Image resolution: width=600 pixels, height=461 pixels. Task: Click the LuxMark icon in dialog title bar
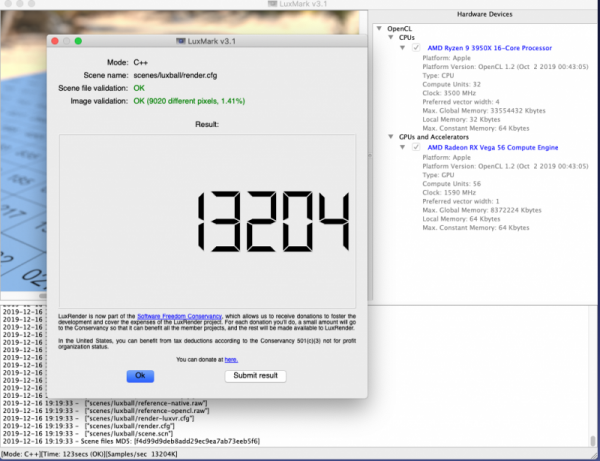coord(181,41)
